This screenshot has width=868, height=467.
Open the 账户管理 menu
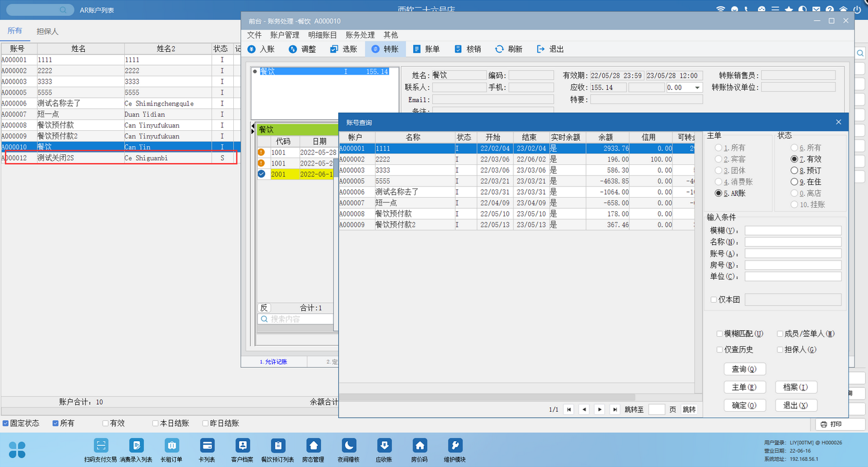click(x=285, y=35)
